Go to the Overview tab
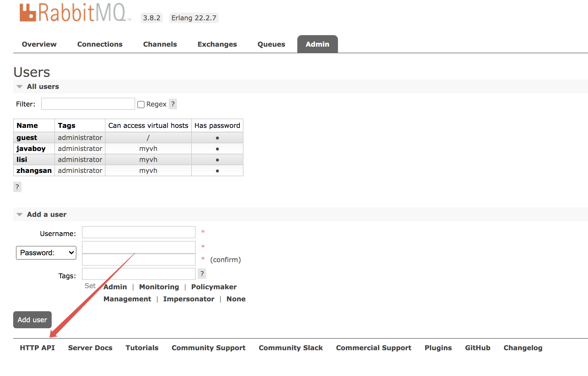 (39, 44)
